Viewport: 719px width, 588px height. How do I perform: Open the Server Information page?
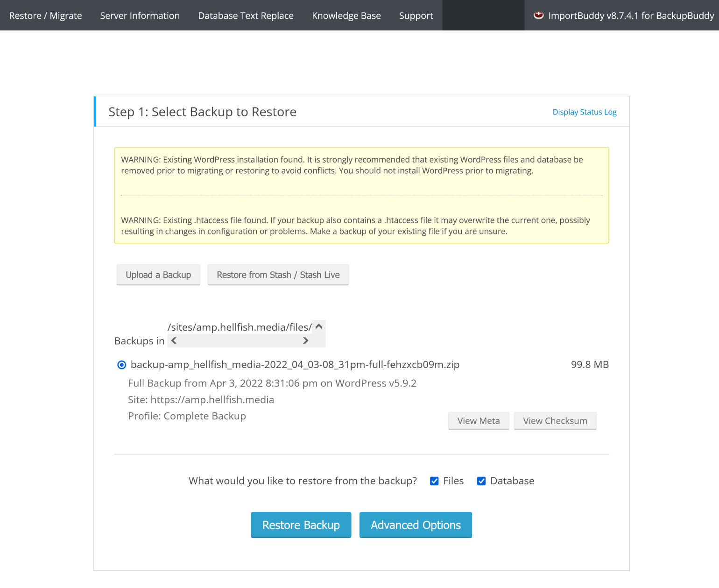click(140, 15)
